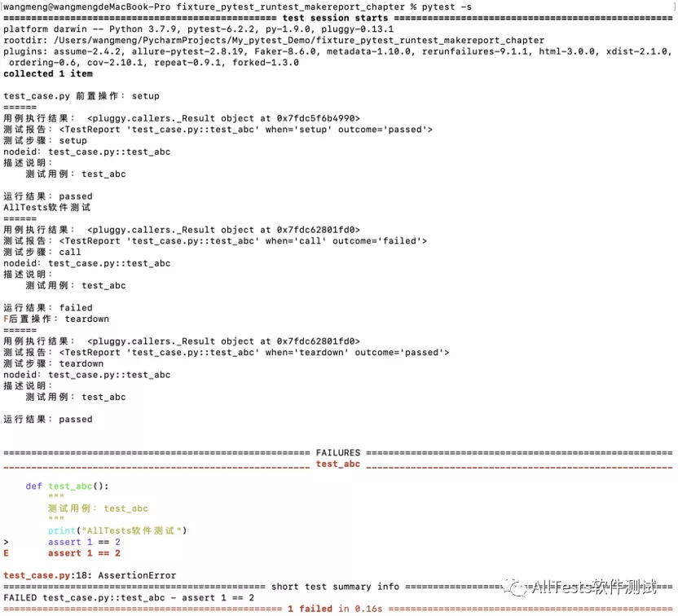Click the red 'E' error line marker
This screenshot has height=616, width=678.
[6, 553]
